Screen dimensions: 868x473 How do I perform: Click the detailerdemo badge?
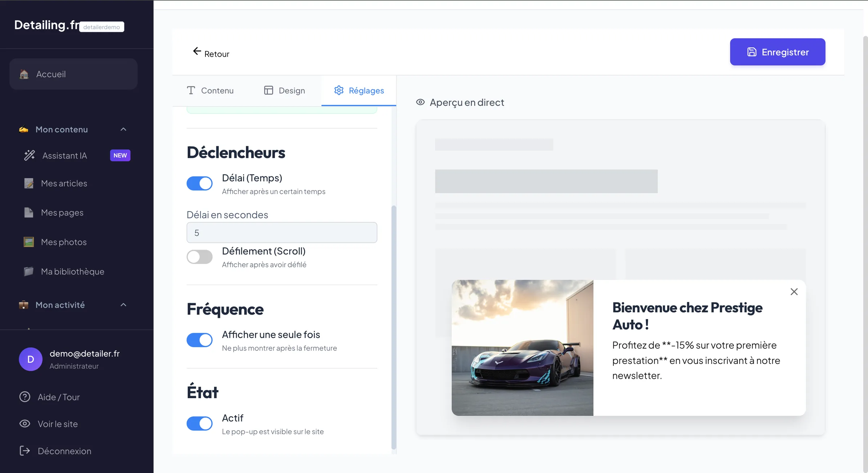point(102,27)
